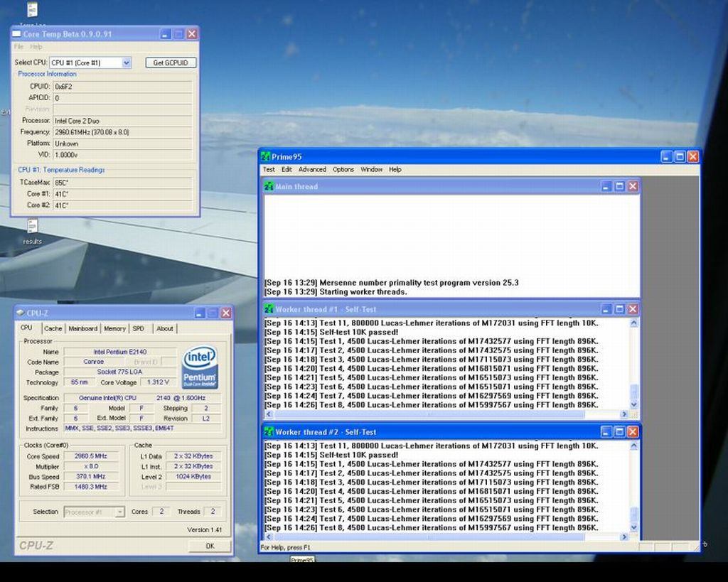Screen dimensions: 728x582
Task: Click Worker thread #1 vertical scrollbar thumb
Action: [x=633, y=391]
